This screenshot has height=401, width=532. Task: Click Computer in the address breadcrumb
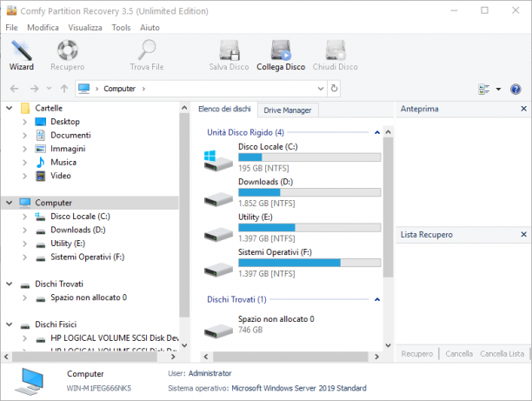tap(119, 89)
